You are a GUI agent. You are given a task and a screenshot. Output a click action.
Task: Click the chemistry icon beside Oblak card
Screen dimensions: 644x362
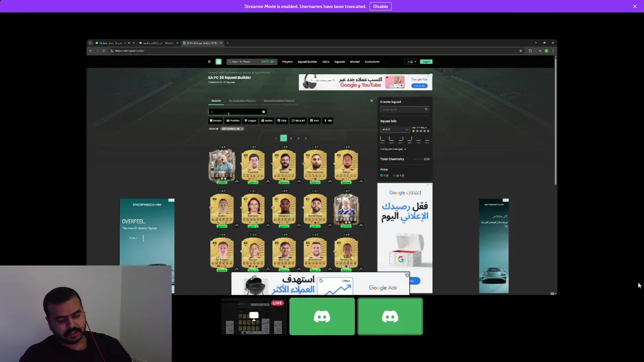tap(361, 181)
